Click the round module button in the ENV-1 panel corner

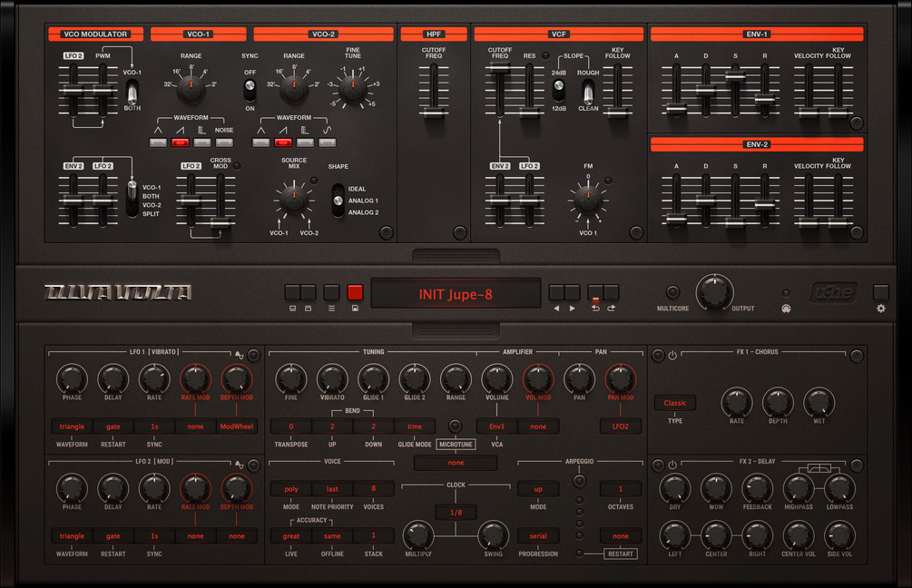tap(856, 122)
